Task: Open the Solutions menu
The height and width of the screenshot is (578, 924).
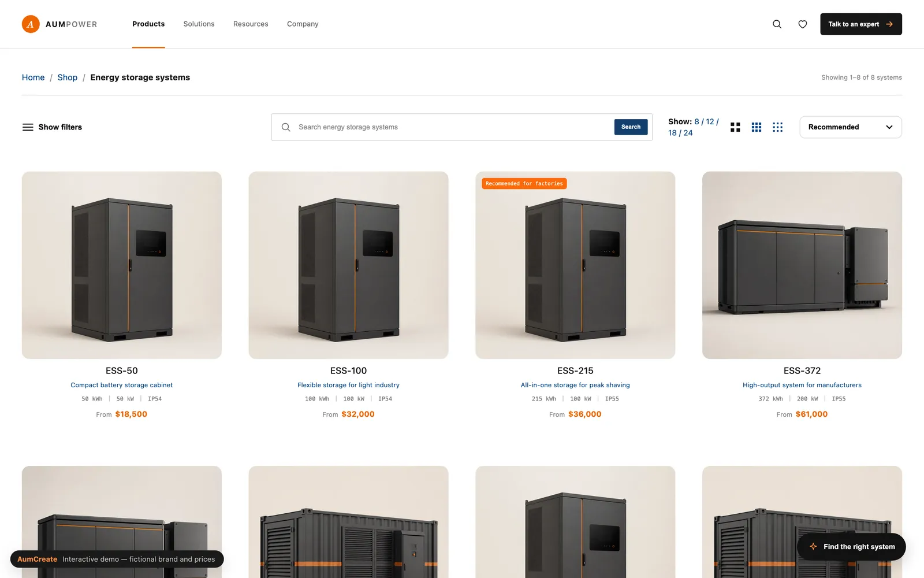Action: (199, 24)
